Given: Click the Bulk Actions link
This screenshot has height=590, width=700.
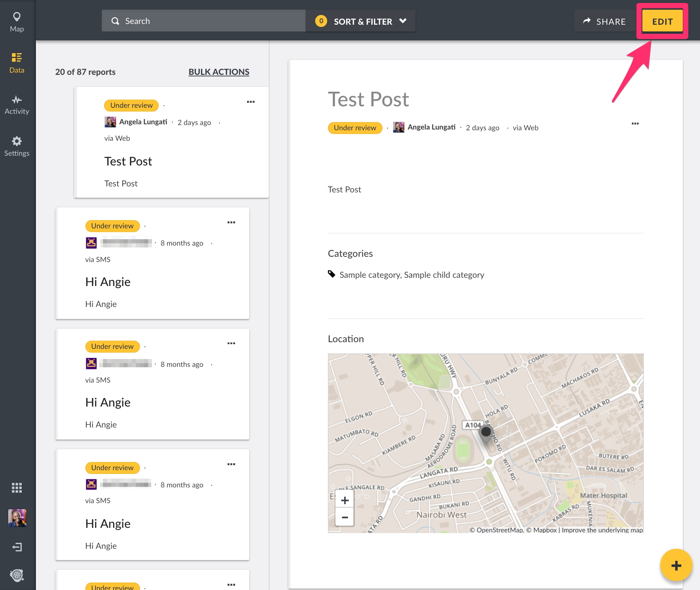Looking at the screenshot, I should 219,72.
